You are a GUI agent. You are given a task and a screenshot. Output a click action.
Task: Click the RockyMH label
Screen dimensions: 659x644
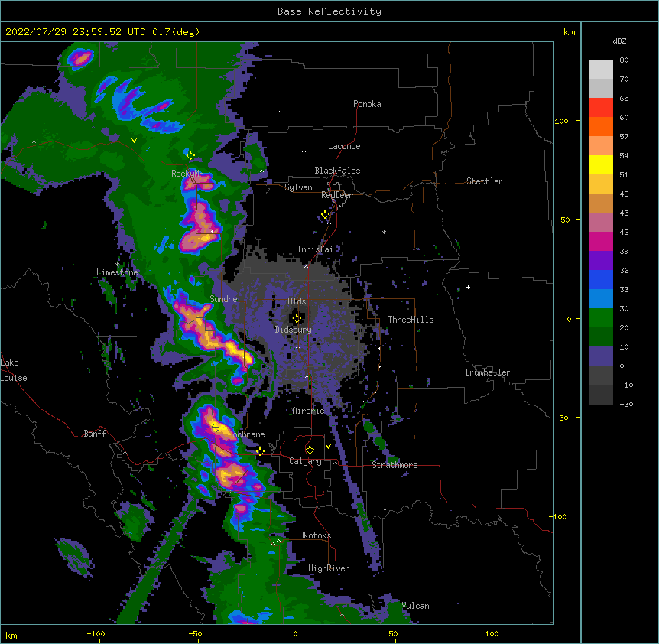[x=187, y=173]
